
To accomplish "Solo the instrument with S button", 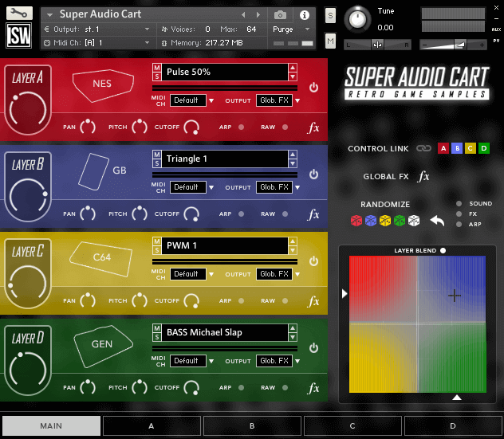I will point(330,16).
